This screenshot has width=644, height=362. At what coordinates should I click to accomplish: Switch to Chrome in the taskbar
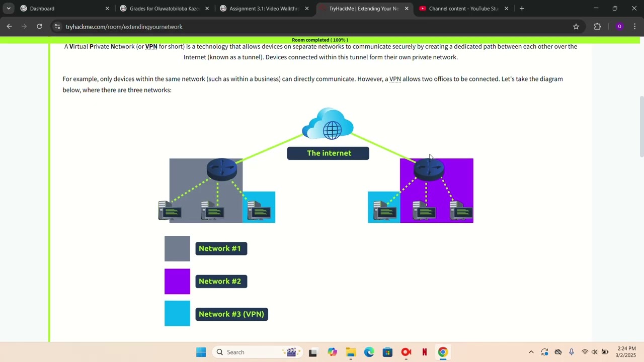click(443, 352)
